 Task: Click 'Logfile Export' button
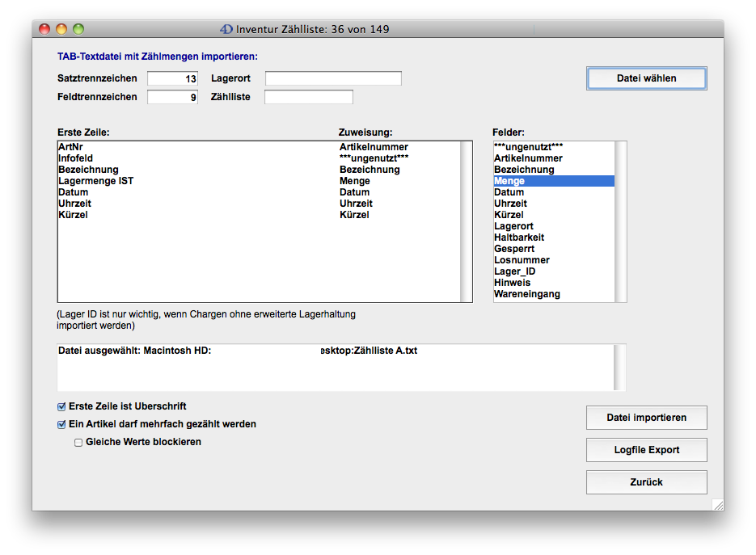(x=646, y=450)
